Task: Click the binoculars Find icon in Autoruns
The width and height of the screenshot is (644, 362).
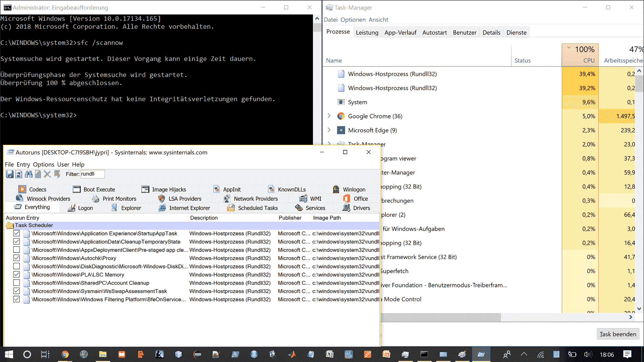Action: pos(29,174)
